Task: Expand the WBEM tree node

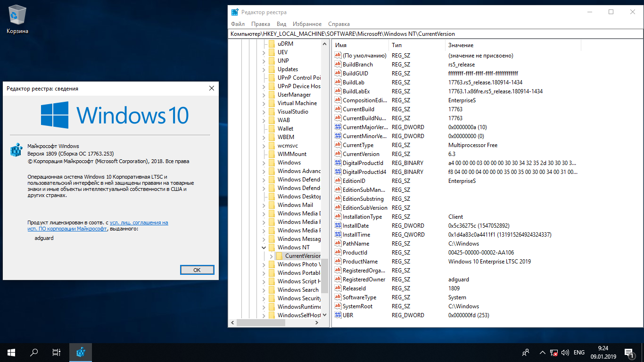Action: (x=264, y=137)
